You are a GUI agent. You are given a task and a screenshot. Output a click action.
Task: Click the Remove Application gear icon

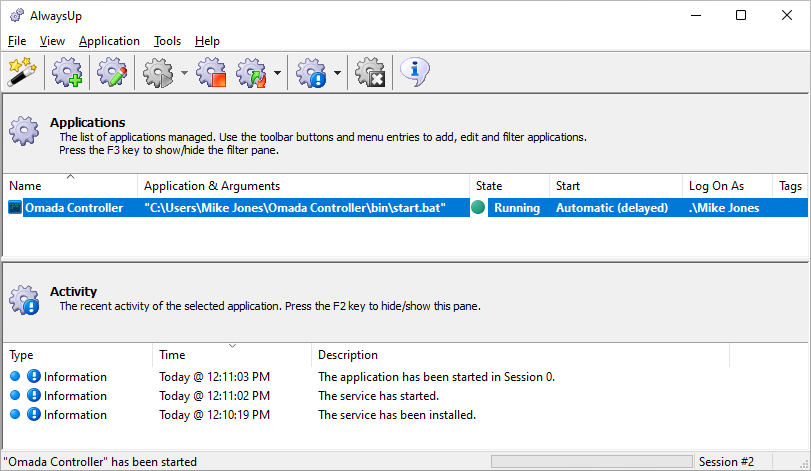(x=370, y=72)
